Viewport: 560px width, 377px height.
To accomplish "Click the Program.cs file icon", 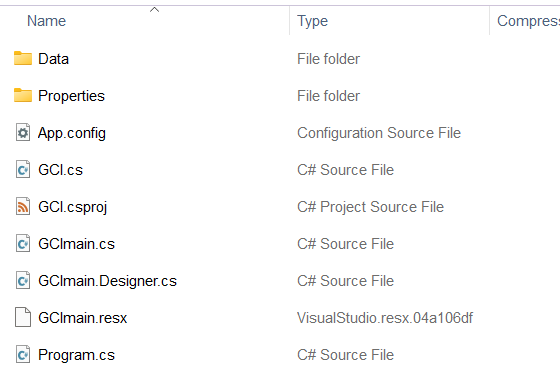I will 23,355.
